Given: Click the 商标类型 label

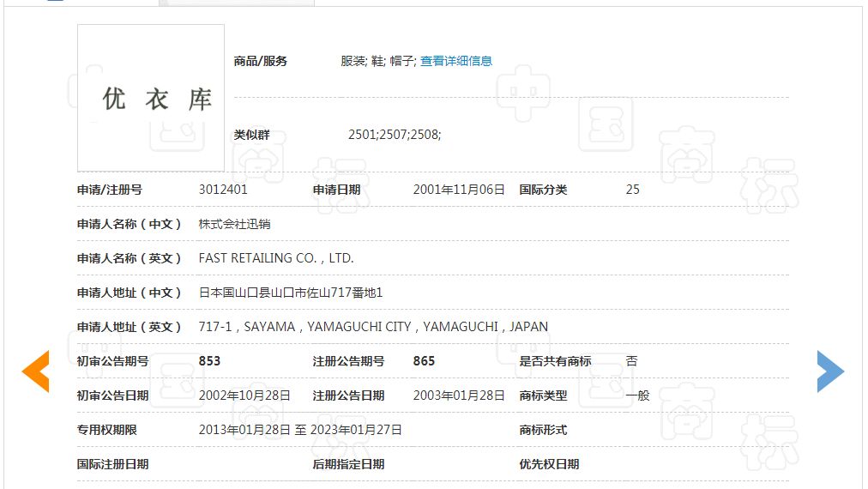Looking at the screenshot, I should pyautogui.click(x=543, y=395).
